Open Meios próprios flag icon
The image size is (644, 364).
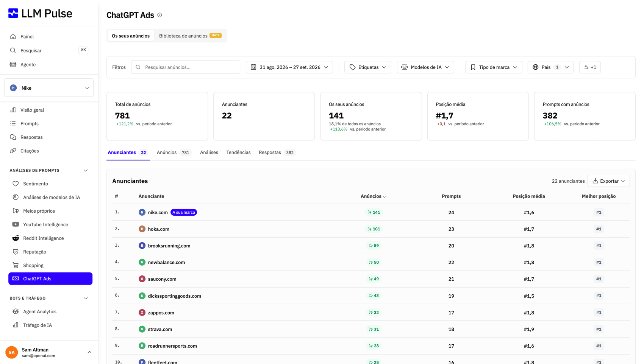[16, 211]
